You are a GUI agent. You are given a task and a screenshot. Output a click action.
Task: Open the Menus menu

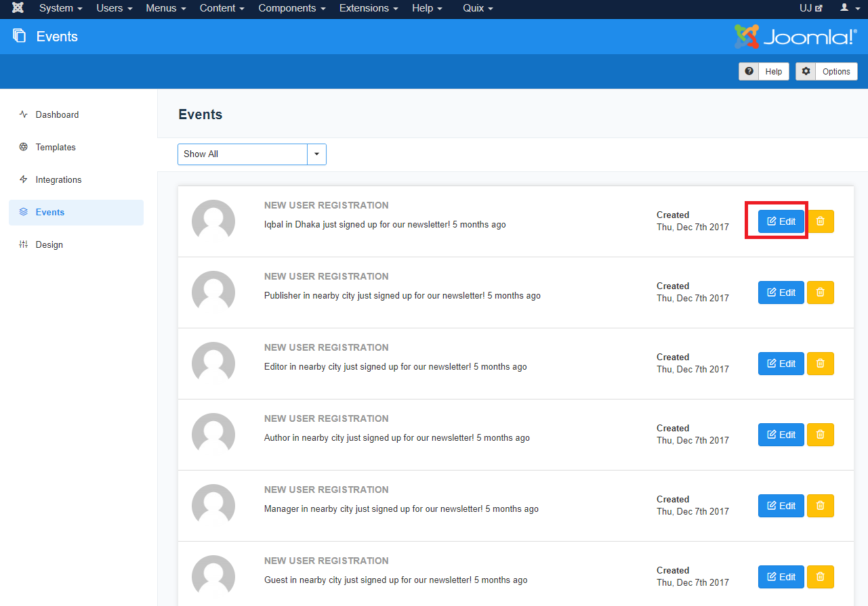pyautogui.click(x=166, y=8)
